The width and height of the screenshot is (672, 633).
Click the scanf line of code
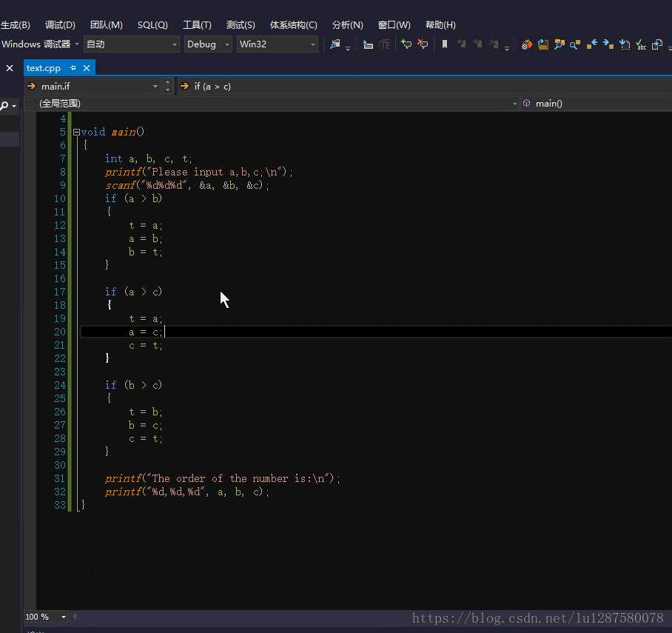(x=187, y=185)
